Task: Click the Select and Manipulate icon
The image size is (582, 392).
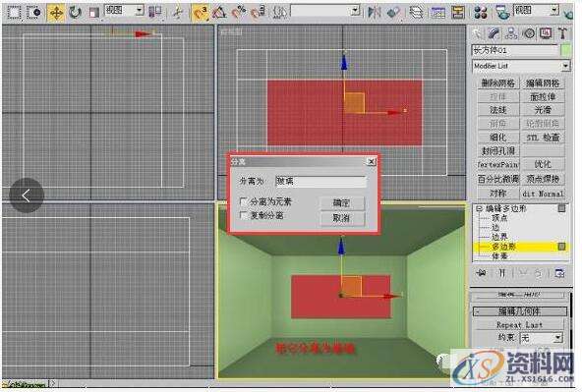Action: [x=179, y=13]
